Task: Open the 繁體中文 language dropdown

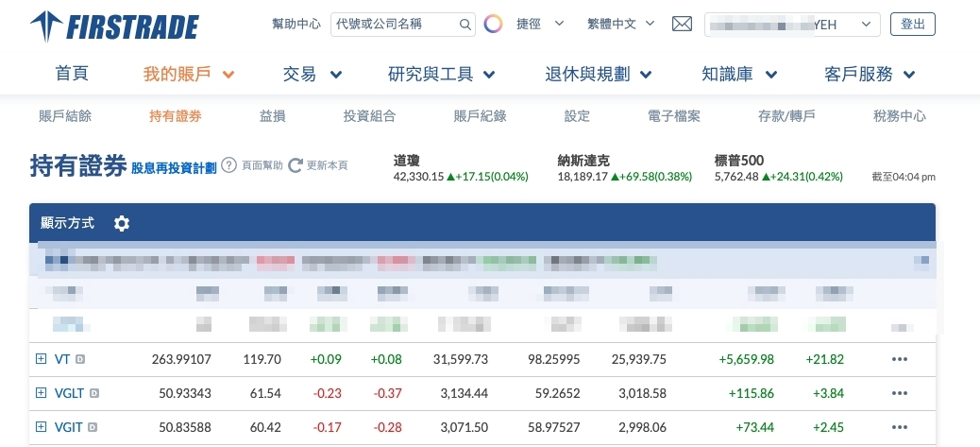Action: tap(620, 25)
